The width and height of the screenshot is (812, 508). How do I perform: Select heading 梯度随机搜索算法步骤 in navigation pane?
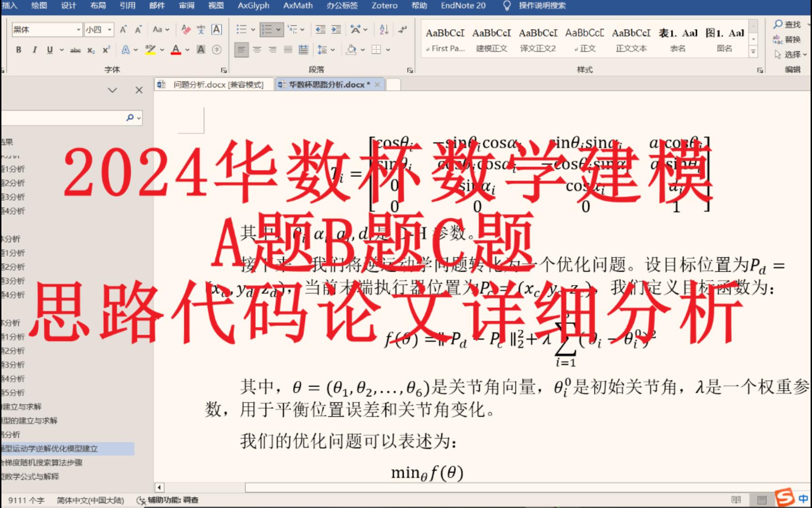(x=41, y=462)
